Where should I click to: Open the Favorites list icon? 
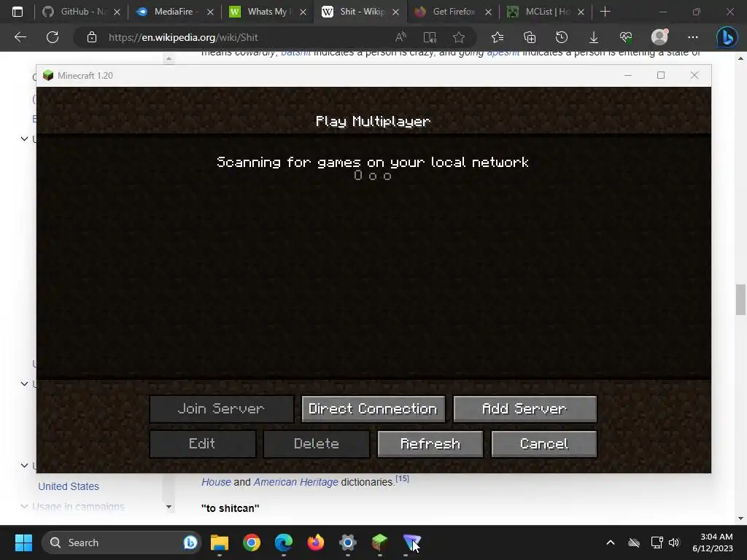[x=498, y=37]
